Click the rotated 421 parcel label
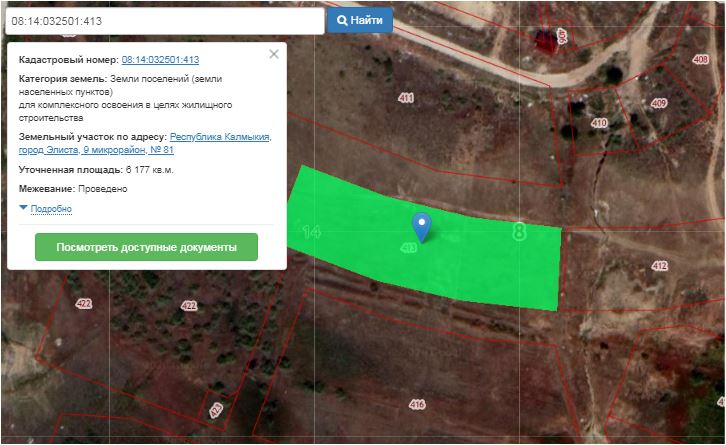The height and width of the screenshot is (445, 726). (216, 410)
